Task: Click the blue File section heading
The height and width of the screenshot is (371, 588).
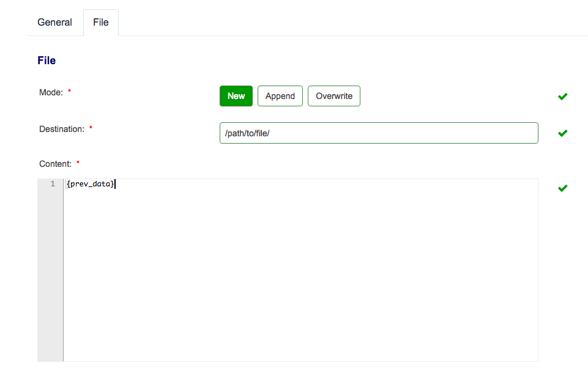Action: pyautogui.click(x=46, y=60)
